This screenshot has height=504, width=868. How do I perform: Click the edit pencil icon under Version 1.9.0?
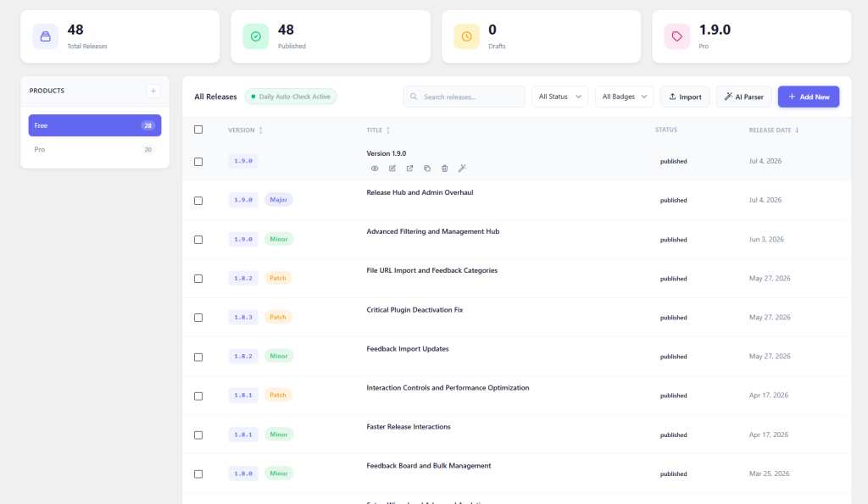point(392,169)
